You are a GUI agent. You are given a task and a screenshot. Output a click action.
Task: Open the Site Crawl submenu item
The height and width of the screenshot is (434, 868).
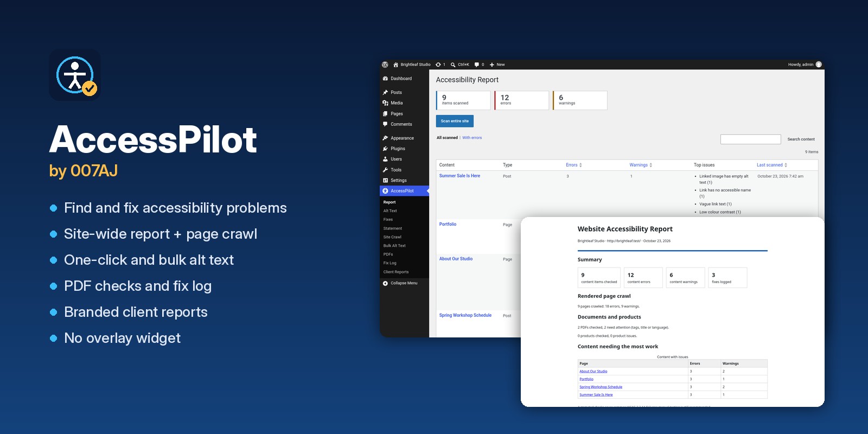(x=392, y=237)
